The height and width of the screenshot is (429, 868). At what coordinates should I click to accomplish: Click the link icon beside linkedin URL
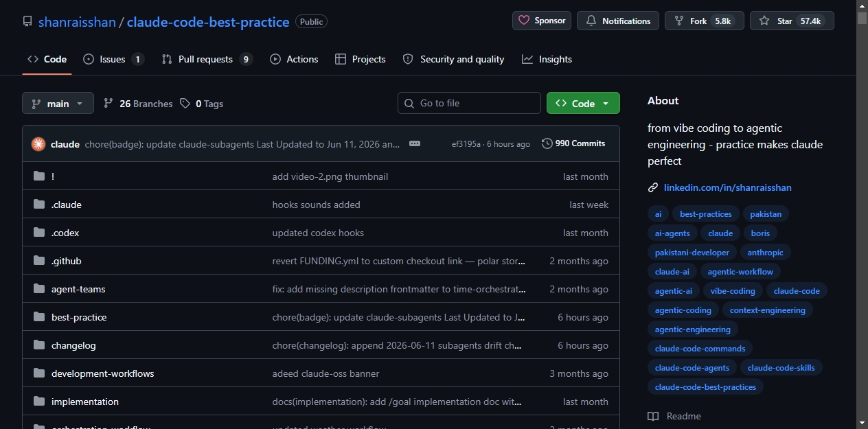[653, 187]
